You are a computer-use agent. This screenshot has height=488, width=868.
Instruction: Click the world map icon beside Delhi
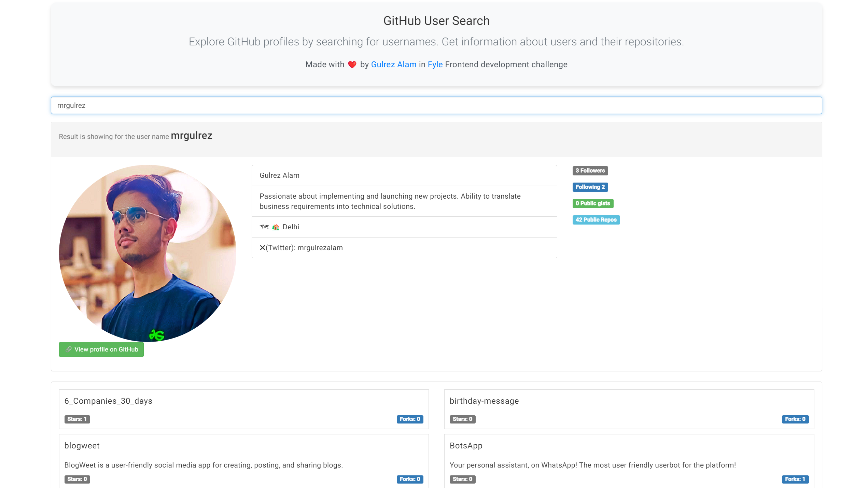tap(264, 227)
